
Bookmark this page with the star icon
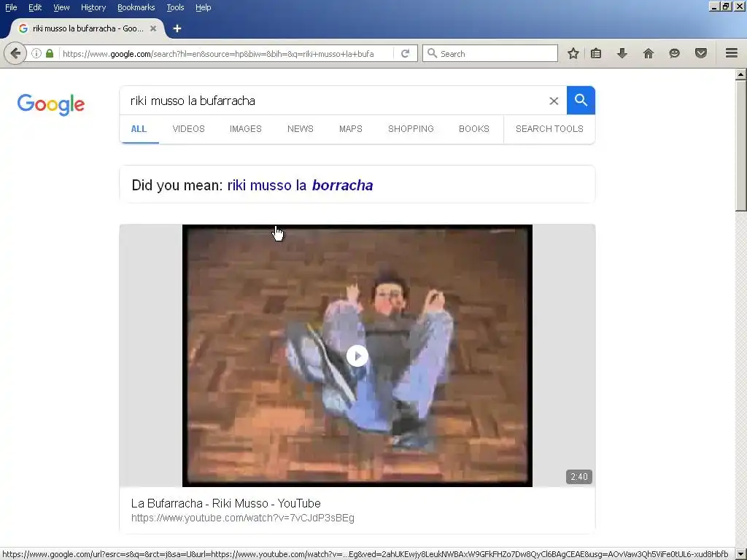(573, 53)
